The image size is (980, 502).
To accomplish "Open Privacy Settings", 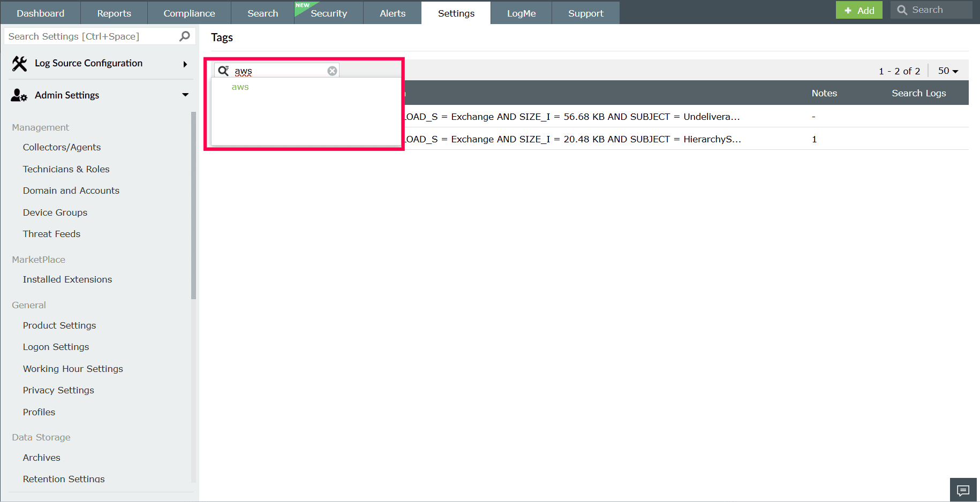I will point(58,390).
